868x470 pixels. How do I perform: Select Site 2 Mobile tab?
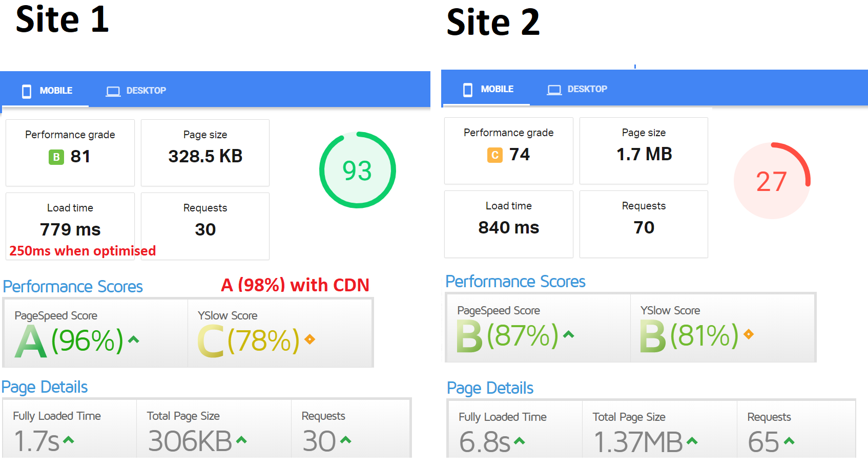tap(487, 89)
